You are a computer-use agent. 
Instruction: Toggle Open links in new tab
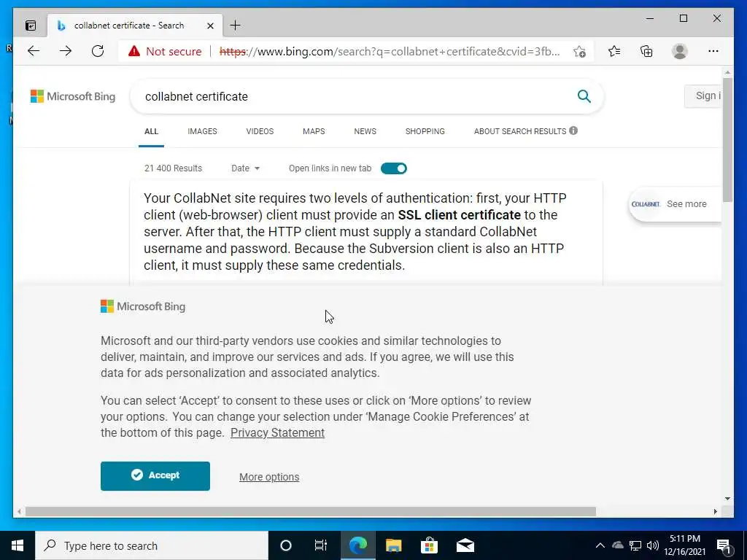[394, 168]
